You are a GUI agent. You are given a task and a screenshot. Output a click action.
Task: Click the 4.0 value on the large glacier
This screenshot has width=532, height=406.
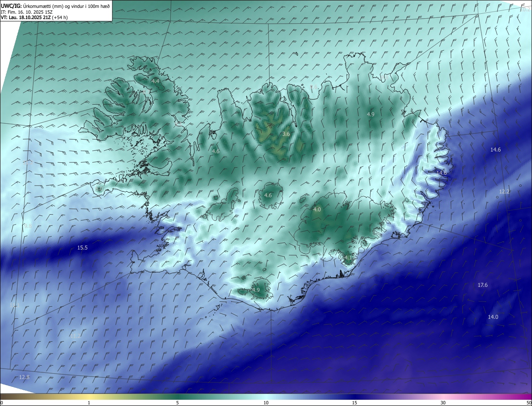(x=317, y=210)
